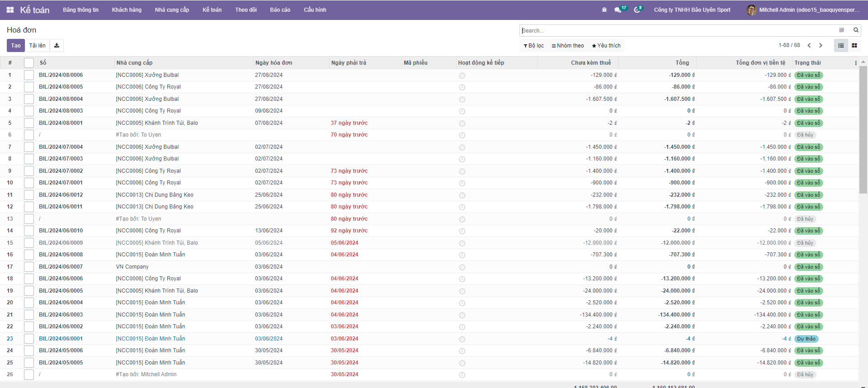Check the row checkbox for BIL/2024/06/0001

coord(29,339)
